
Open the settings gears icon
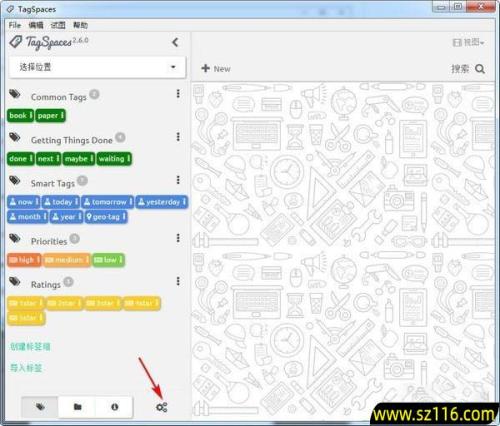coord(162,407)
